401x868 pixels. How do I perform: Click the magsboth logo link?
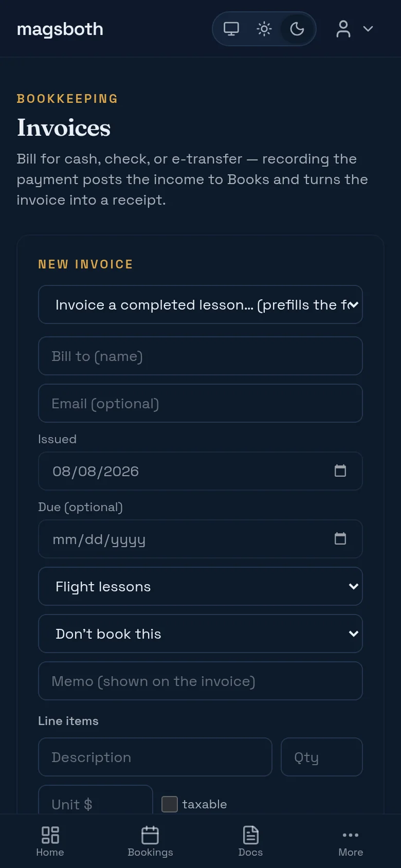60,29
